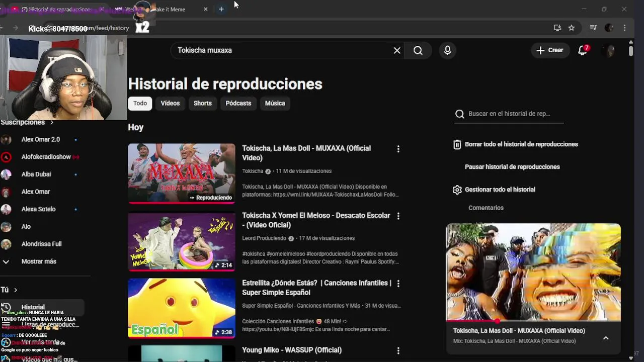This screenshot has height=362, width=644.
Task: Open the Alex Omar subscription
Action: coord(35,192)
